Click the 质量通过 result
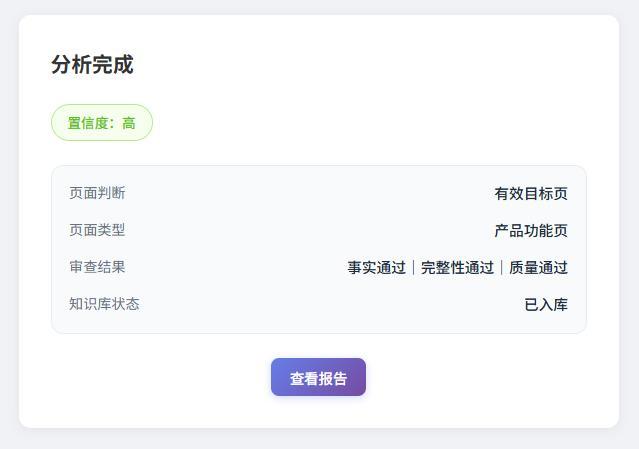This screenshot has height=449, width=639. [538, 268]
